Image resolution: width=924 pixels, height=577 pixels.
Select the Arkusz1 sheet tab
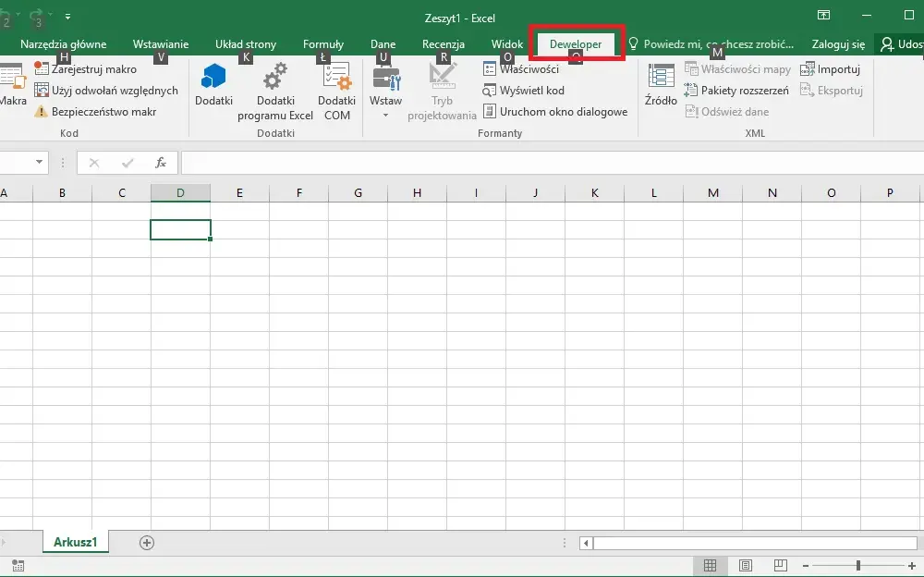click(x=76, y=542)
